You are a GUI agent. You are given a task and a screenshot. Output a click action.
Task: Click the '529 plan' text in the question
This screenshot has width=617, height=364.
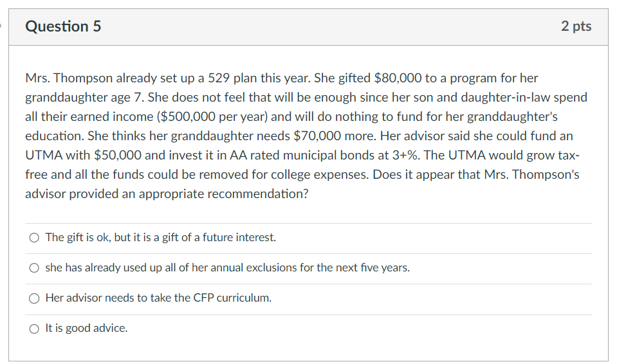(232, 78)
